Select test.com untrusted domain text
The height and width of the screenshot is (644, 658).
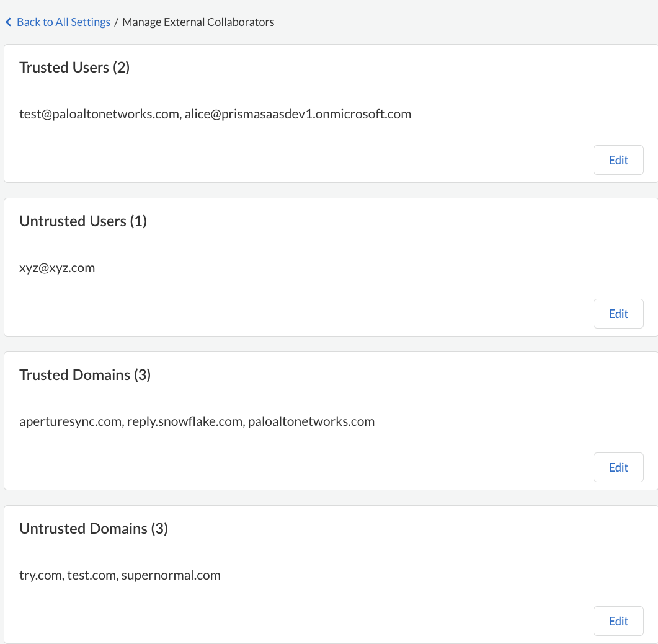coord(91,575)
